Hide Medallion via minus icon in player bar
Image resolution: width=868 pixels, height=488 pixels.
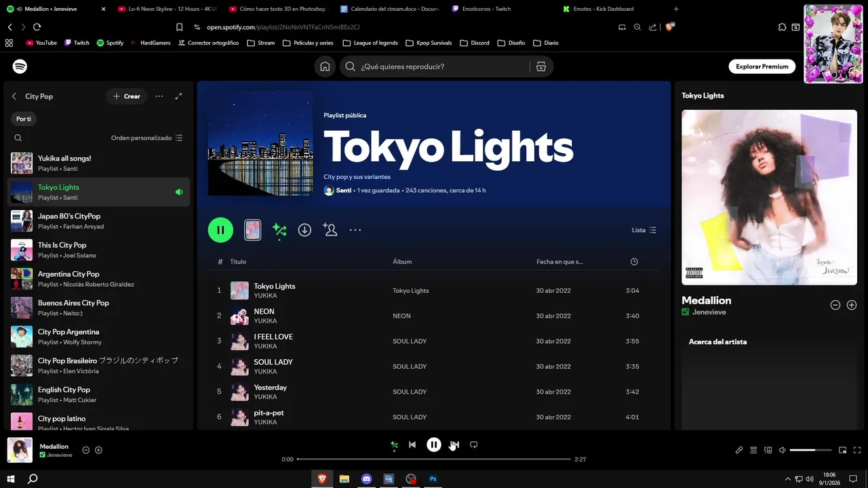coord(85,450)
